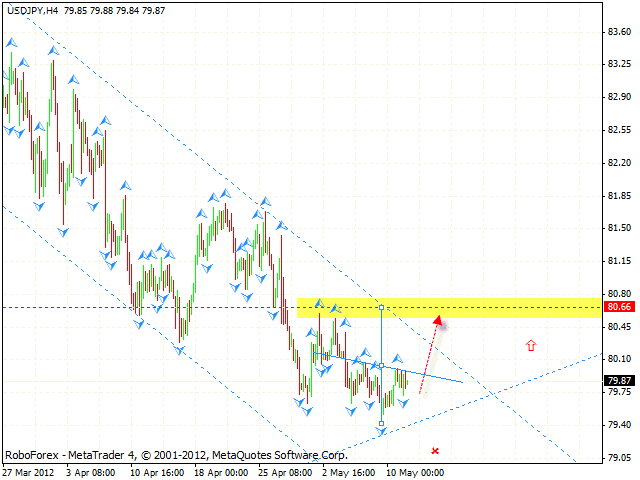The image size is (640, 480).
Task: Click the 2 May 16:00 date label
Action: [349, 473]
